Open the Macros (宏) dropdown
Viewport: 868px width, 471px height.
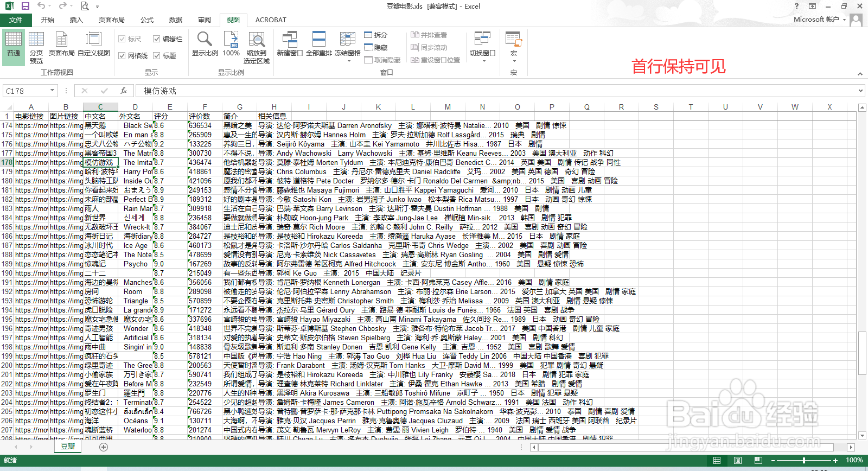514,47
